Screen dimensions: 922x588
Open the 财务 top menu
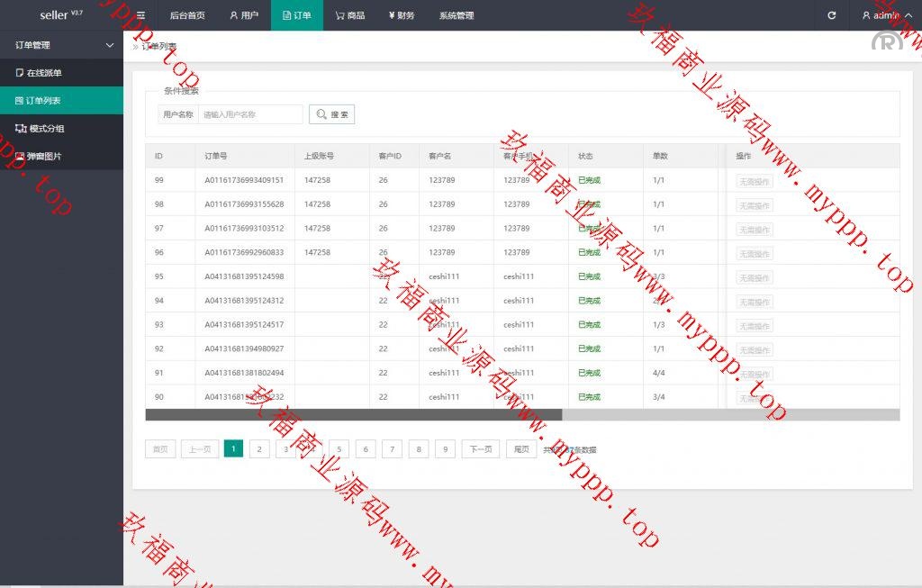402,15
